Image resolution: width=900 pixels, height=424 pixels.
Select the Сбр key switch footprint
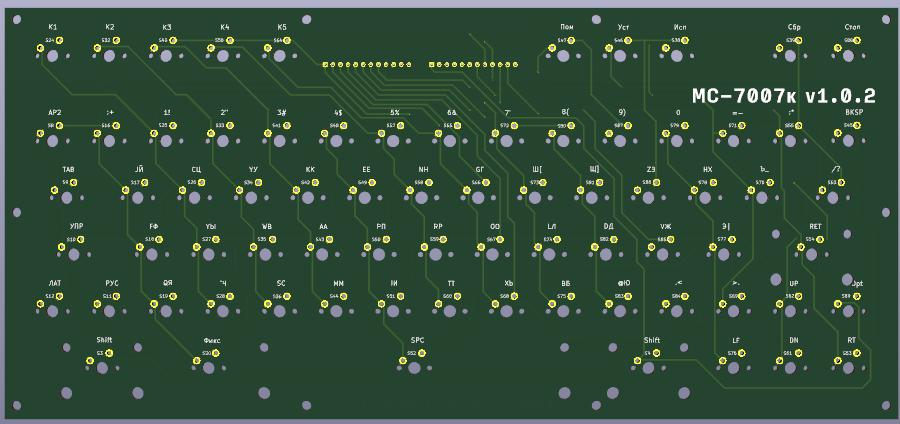point(795,57)
